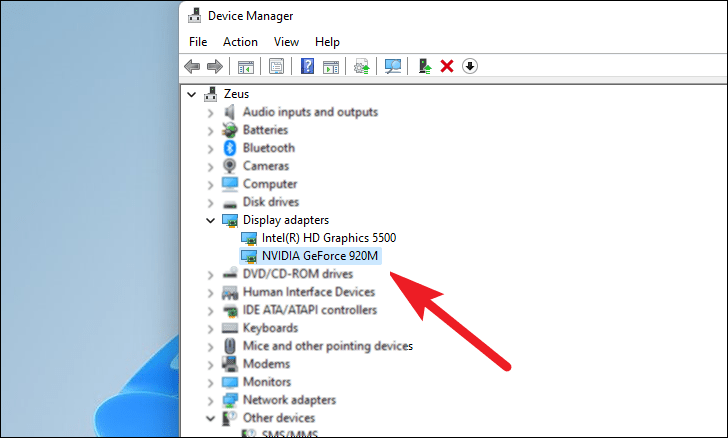Collapse the Zeus root node
Image resolution: width=728 pixels, height=438 pixels.
[191, 94]
